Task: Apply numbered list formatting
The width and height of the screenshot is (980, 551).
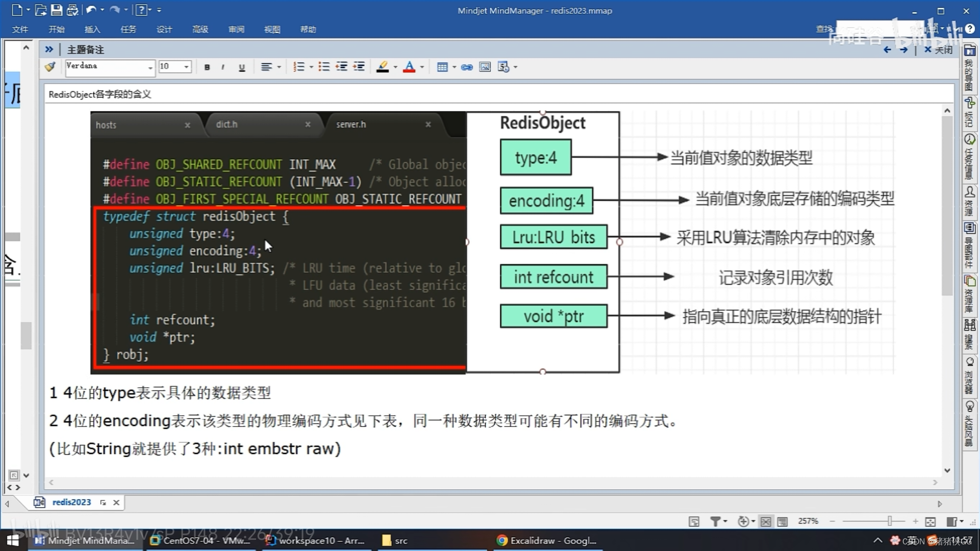Action: click(299, 67)
